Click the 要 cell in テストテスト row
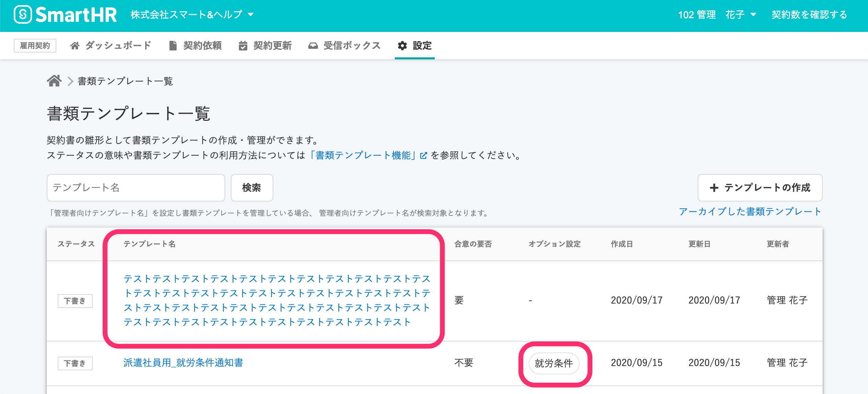The height and width of the screenshot is (394, 868). pos(459,300)
